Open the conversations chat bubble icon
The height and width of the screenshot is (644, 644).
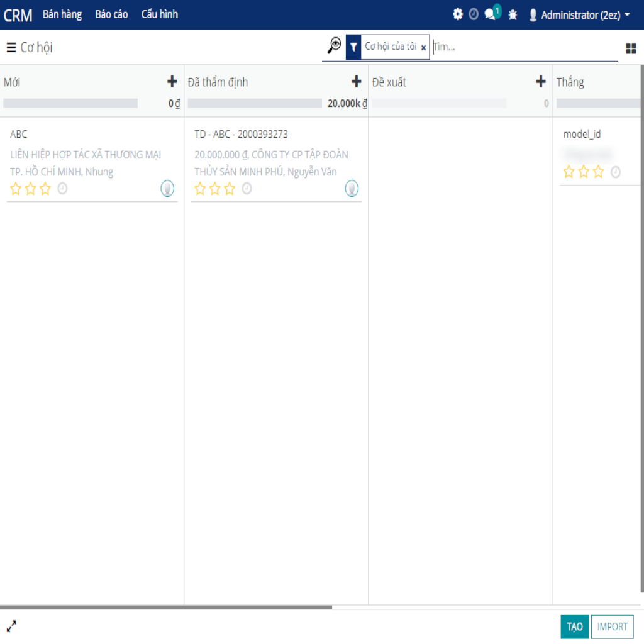(x=491, y=14)
